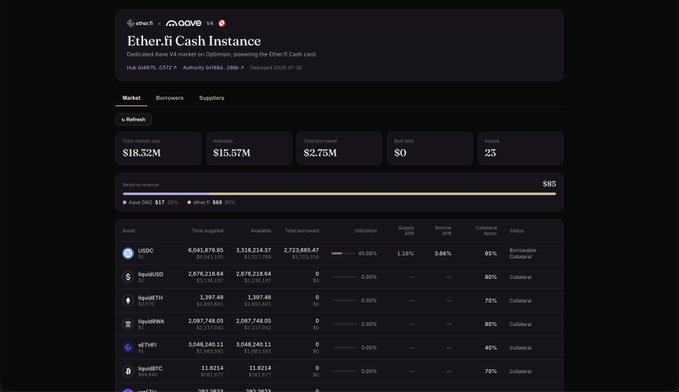
Task: Click USDC total borrowed 2,723,665.47
Action: tap(301, 250)
